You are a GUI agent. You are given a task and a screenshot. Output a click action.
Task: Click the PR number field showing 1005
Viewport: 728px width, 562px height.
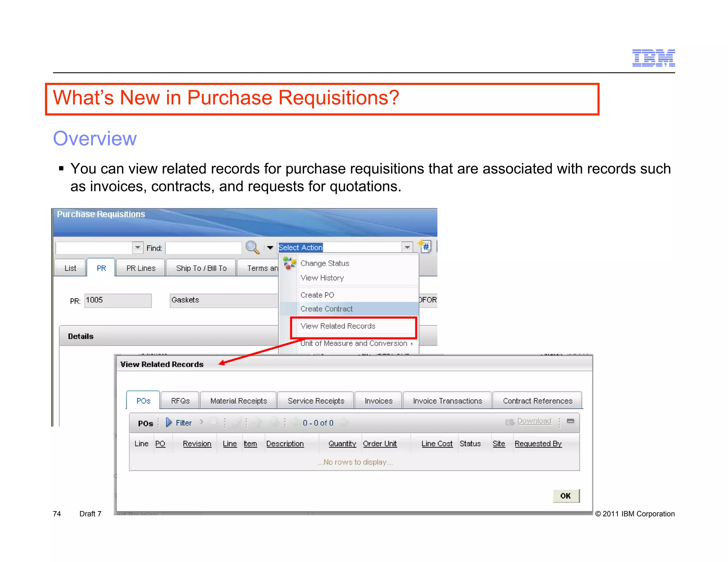coord(118,301)
